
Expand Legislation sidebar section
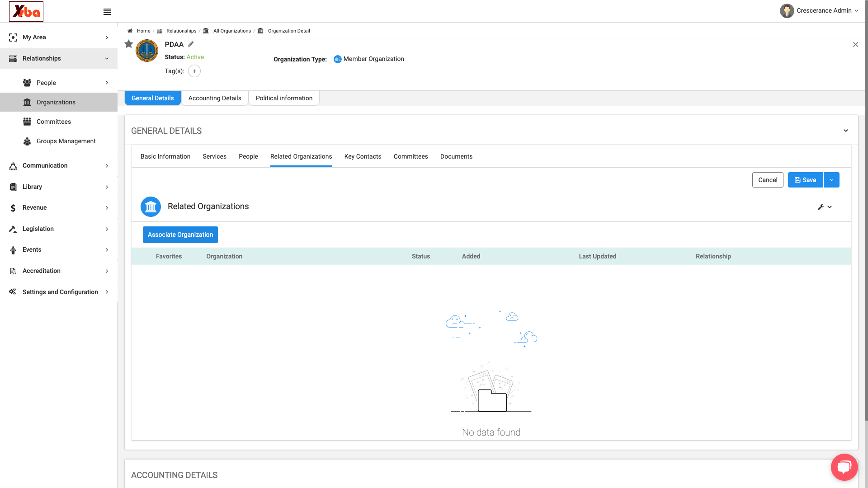59,229
